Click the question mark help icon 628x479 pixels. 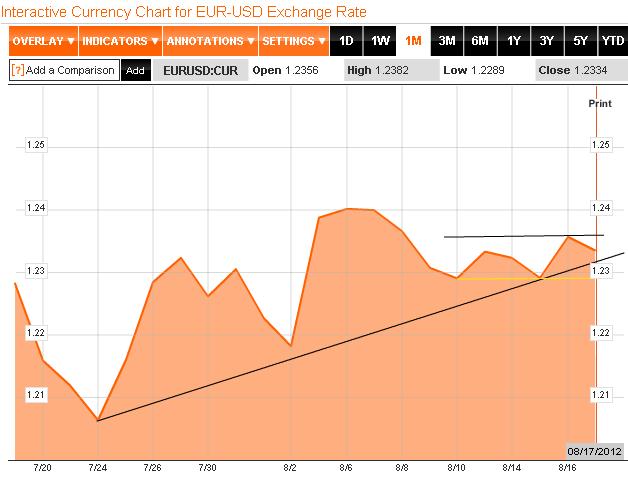click(18, 70)
